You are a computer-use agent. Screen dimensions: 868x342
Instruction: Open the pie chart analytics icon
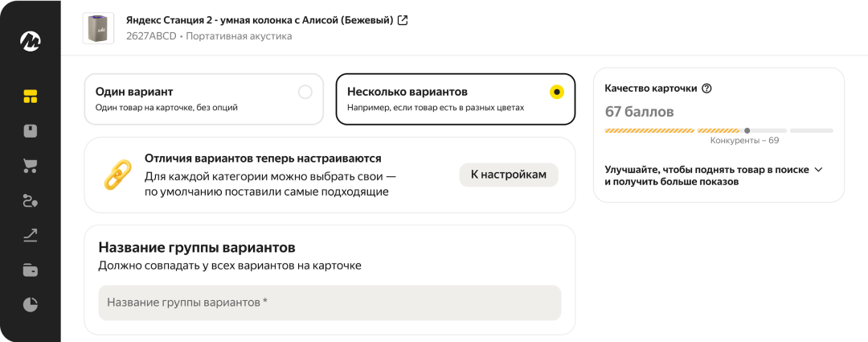(31, 304)
